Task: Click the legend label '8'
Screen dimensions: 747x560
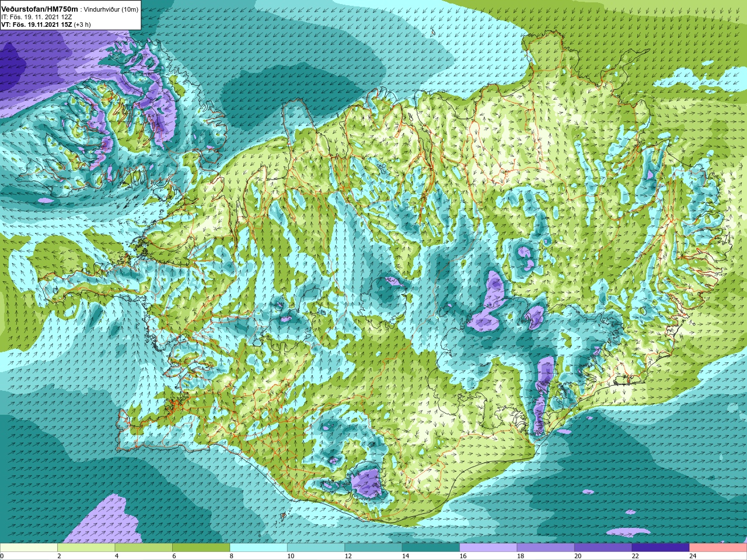Action: 231,556
